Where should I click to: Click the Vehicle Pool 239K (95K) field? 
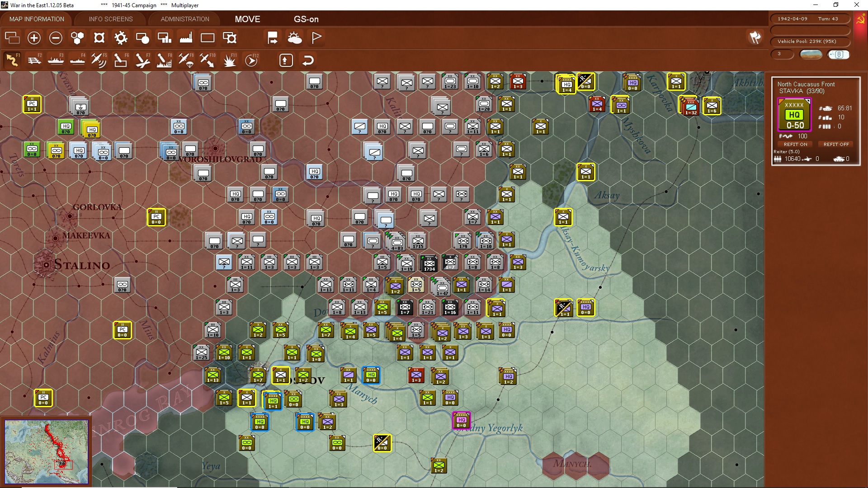click(x=810, y=42)
